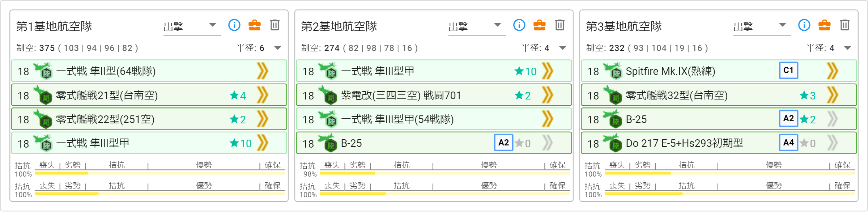Open info icon for 第3基地航空隊

pos(804,25)
